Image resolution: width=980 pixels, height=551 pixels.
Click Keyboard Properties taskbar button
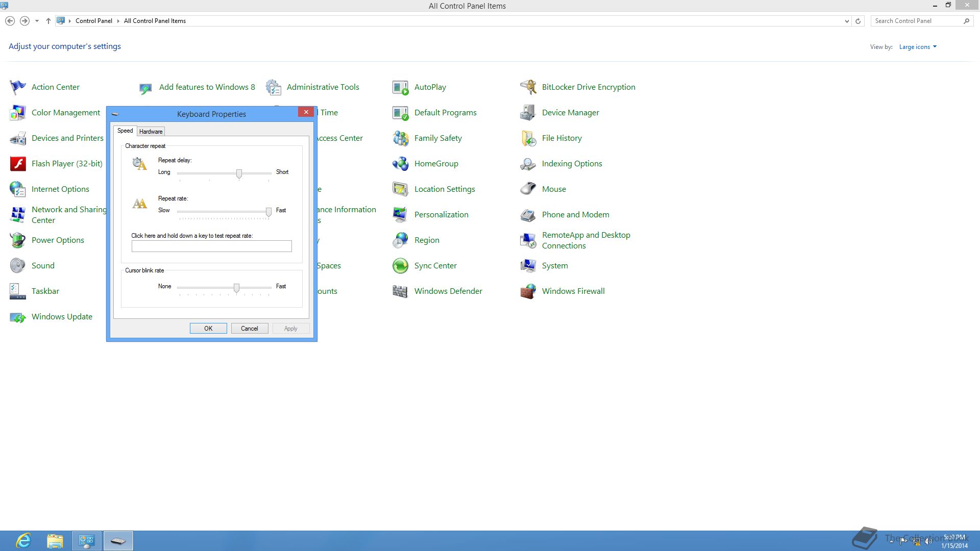[118, 541]
